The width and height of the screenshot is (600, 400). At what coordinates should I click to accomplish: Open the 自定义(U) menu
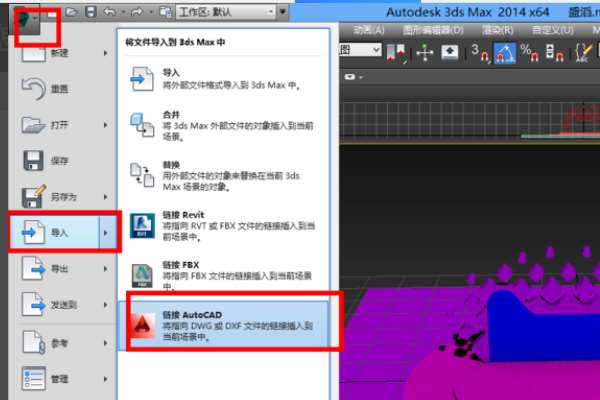tap(552, 30)
